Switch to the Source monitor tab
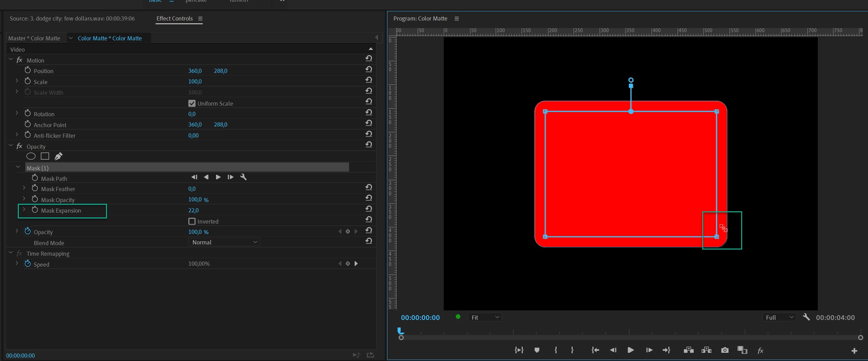The height and width of the screenshot is (361, 868). 72,18
